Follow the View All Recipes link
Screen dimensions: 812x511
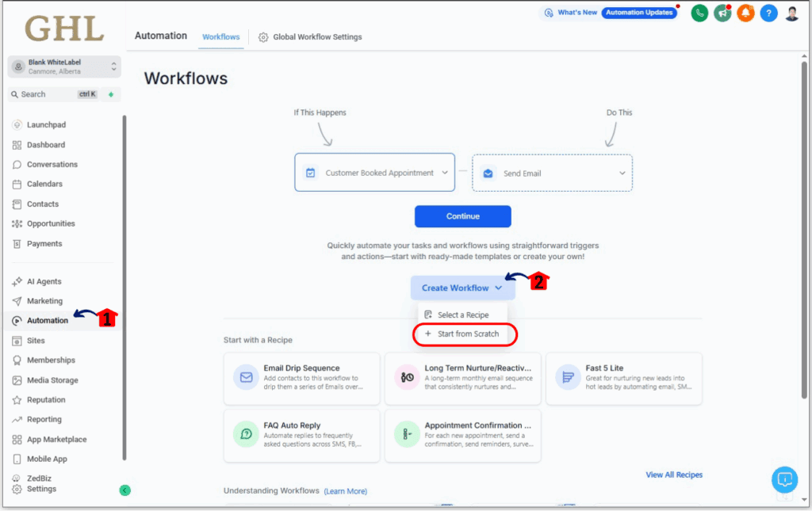click(x=674, y=475)
